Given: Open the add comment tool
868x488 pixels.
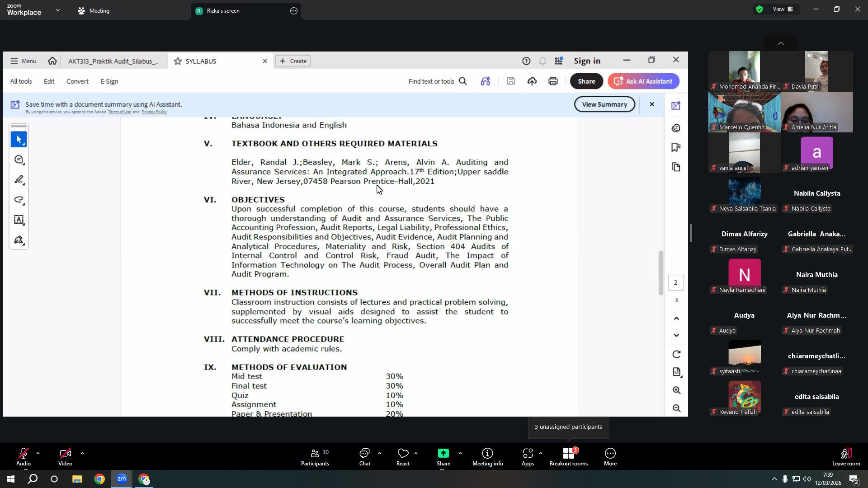Looking at the screenshot, I should [x=19, y=160].
